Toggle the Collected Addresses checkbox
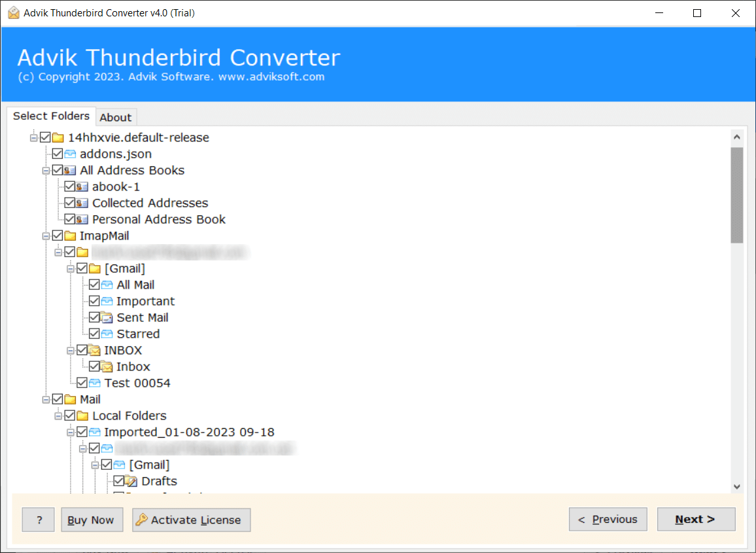756x553 pixels. click(x=70, y=203)
